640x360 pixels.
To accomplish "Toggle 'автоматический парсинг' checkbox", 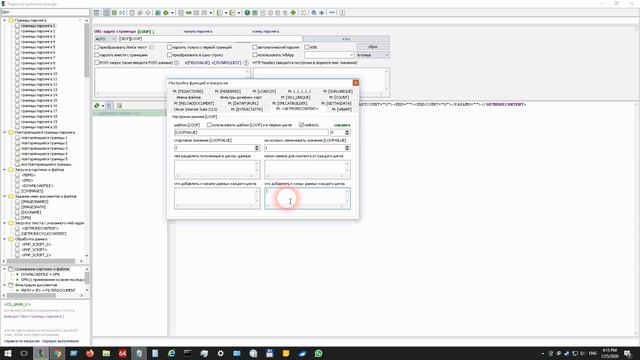I will [255, 47].
